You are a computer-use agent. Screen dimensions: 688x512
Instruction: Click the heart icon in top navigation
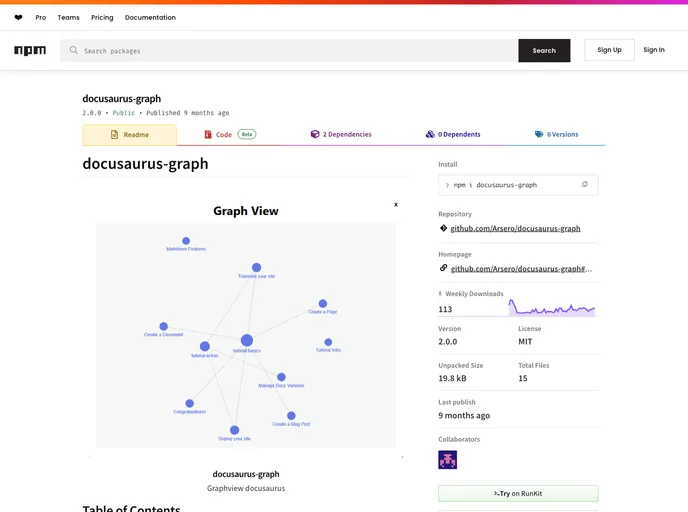click(x=18, y=18)
